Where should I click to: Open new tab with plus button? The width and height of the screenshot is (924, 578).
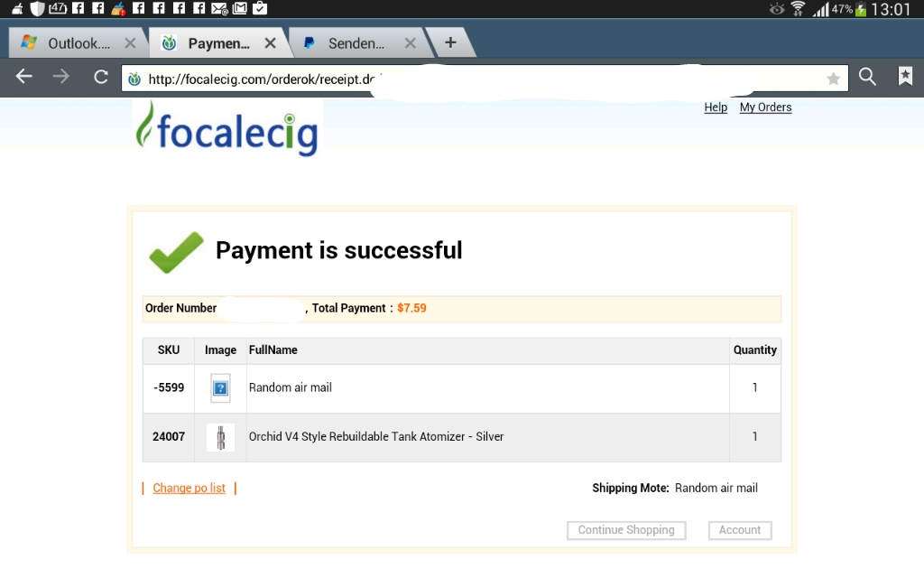[x=450, y=42]
